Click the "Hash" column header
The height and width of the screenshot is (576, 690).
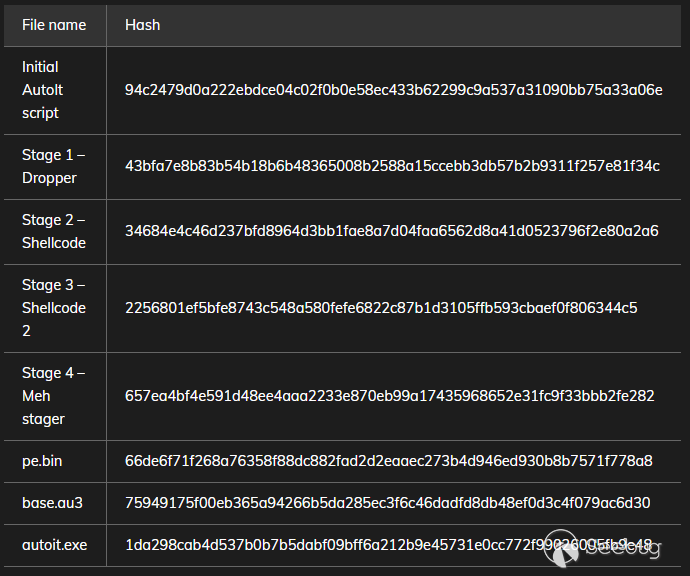[142, 25]
